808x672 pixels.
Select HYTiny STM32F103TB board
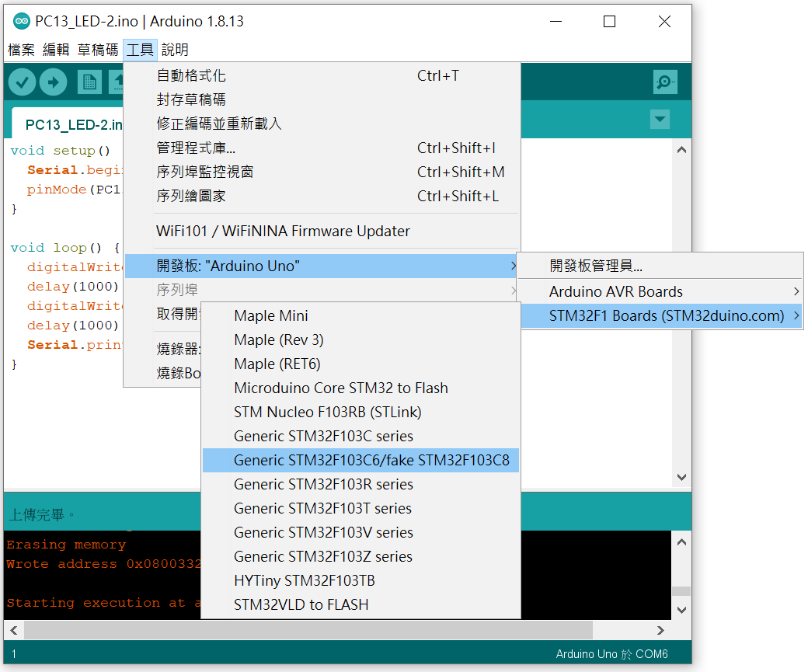(360, 581)
